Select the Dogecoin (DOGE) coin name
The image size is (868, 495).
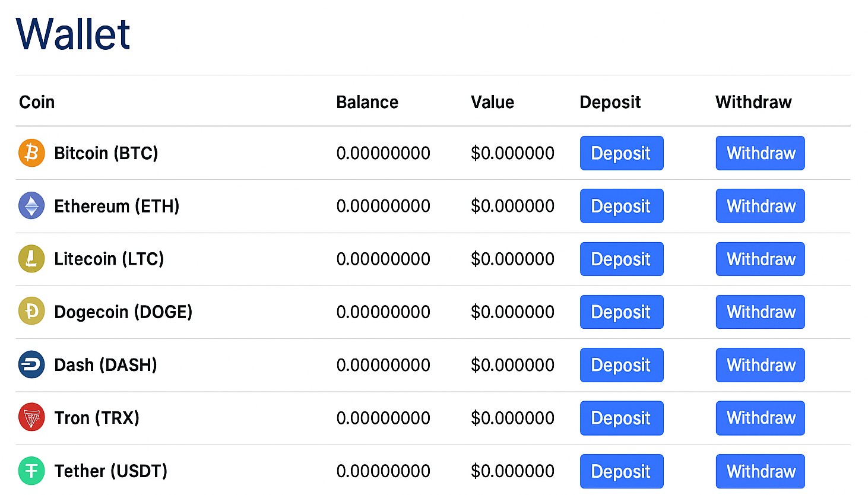coord(123,312)
